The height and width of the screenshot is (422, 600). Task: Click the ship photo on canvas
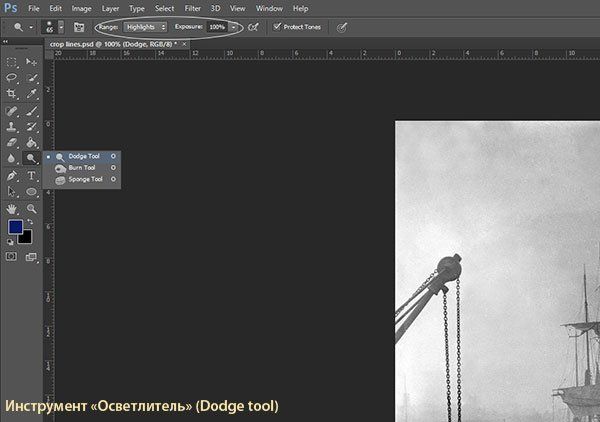497,271
